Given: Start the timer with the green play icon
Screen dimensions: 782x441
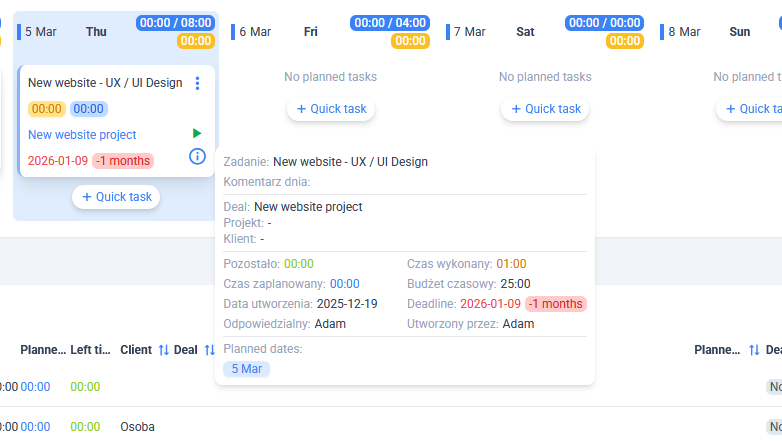Looking at the screenshot, I should (x=197, y=133).
